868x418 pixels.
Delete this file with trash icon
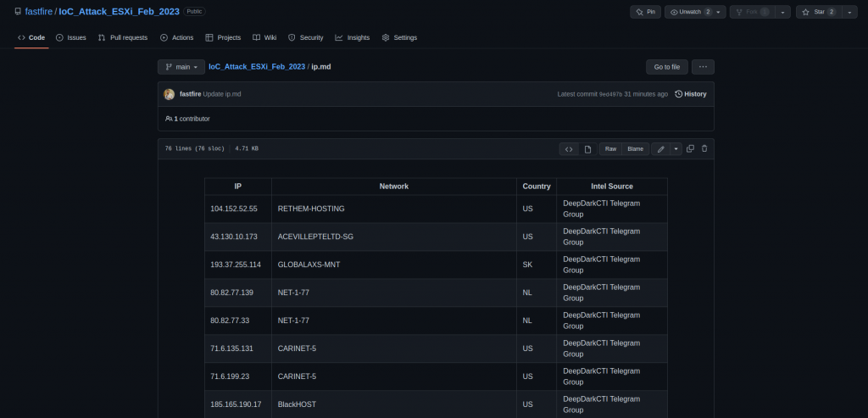[x=704, y=149]
